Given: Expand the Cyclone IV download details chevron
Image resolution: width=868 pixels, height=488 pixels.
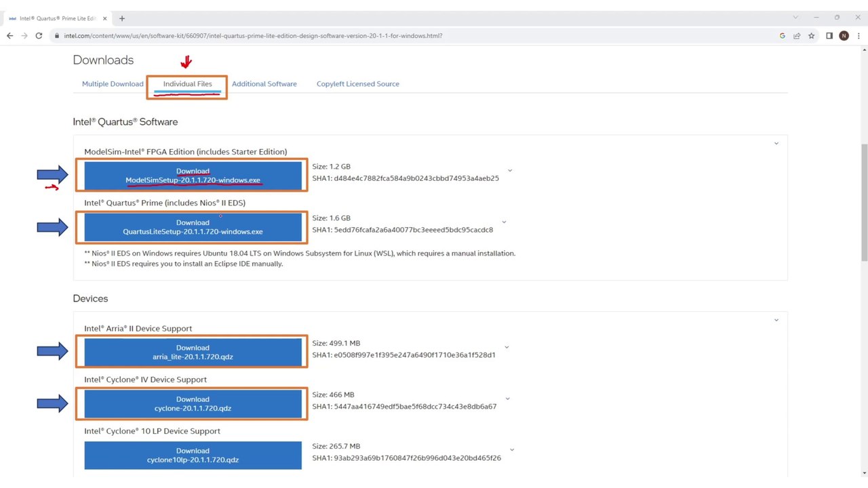Looking at the screenshot, I should click(507, 399).
